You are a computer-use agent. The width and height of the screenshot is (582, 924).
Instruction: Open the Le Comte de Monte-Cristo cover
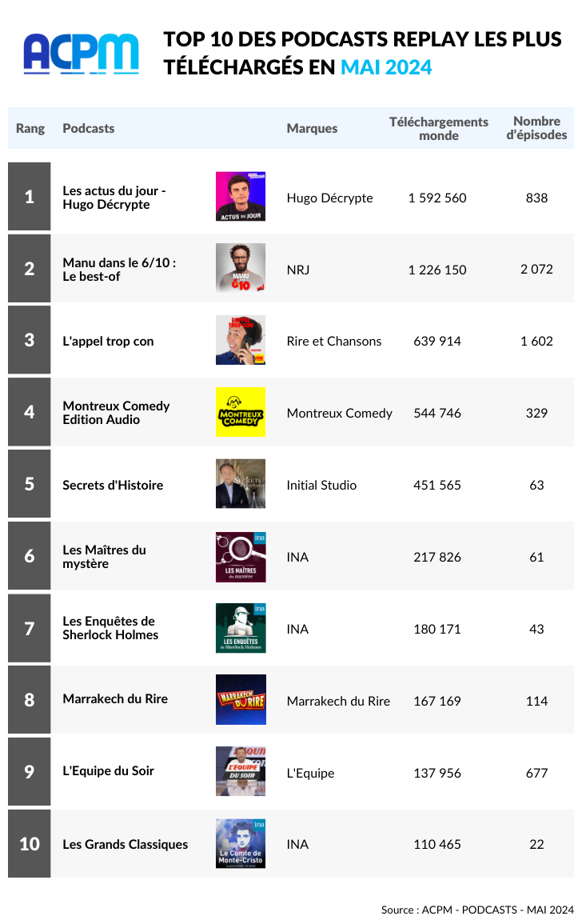[241, 843]
